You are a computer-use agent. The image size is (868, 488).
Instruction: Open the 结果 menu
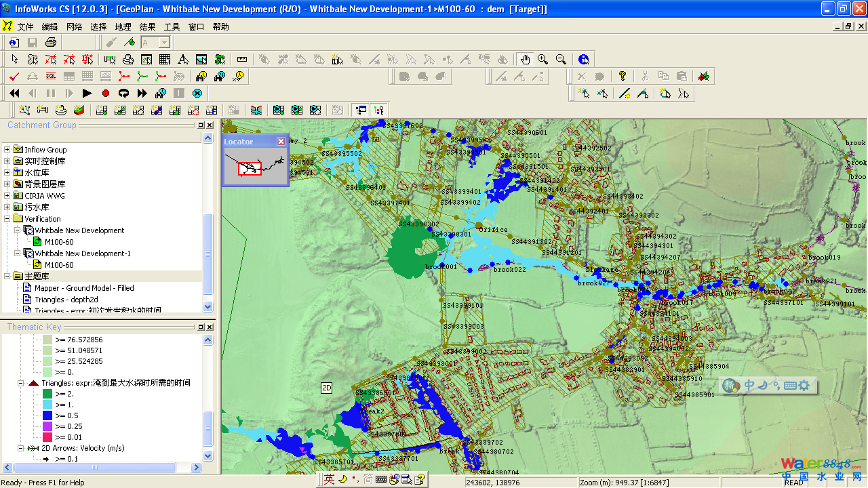(x=147, y=27)
